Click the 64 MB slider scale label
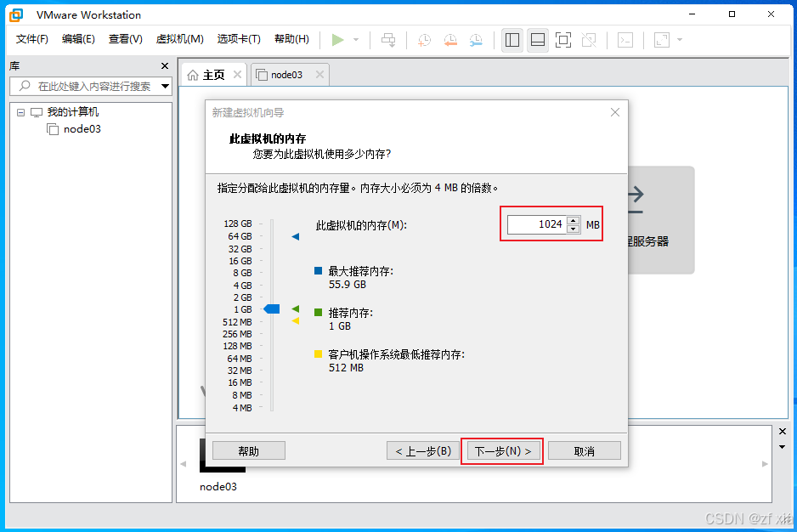Screen dimensions: 797x532 click(x=240, y=359)
